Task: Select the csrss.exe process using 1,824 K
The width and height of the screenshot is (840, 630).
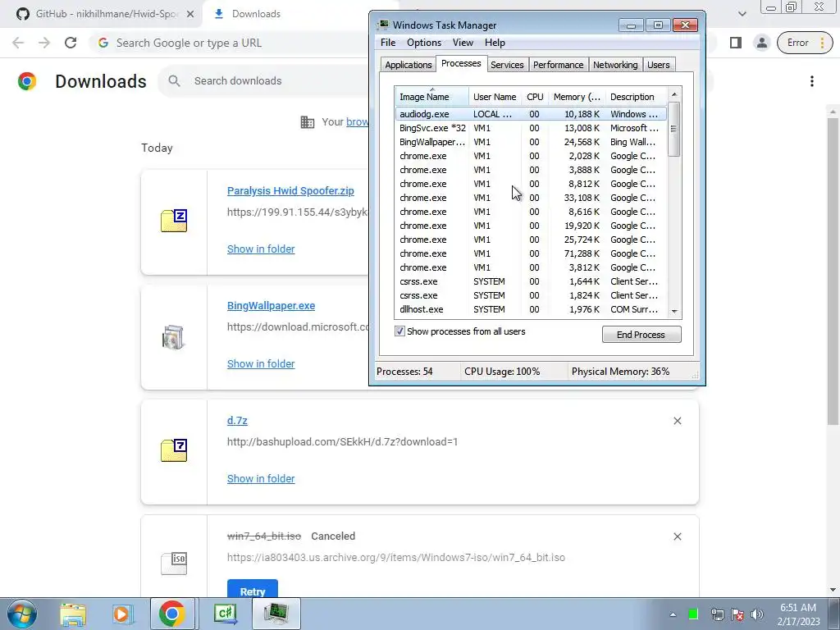Action: tap(531, 295)
